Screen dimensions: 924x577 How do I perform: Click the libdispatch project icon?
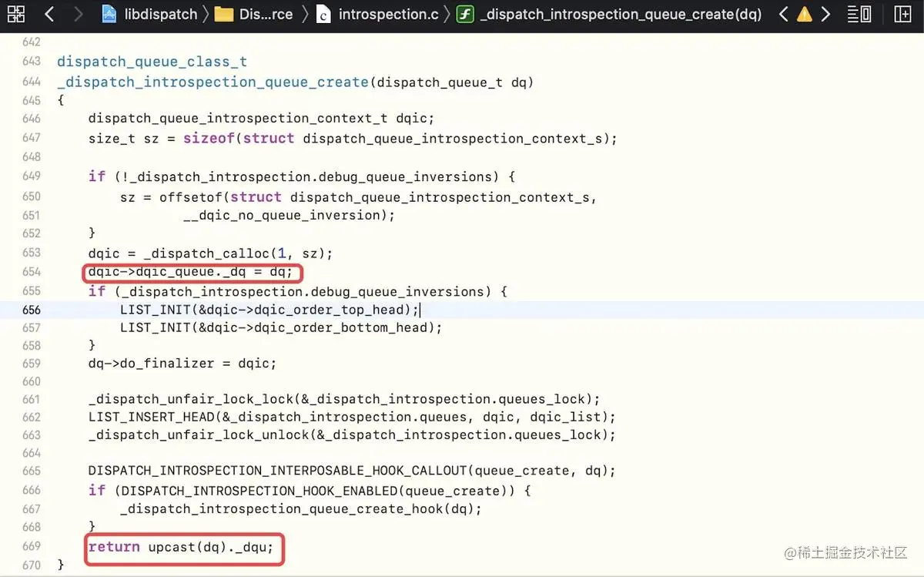point(109,14)
